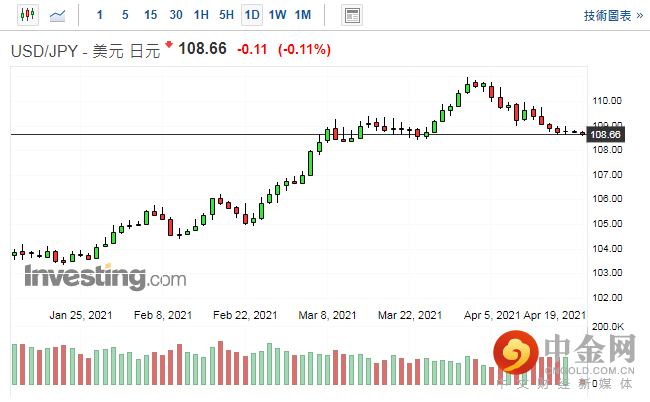
Task: Select the candlestick chart type icon
Action: point(28,15)
